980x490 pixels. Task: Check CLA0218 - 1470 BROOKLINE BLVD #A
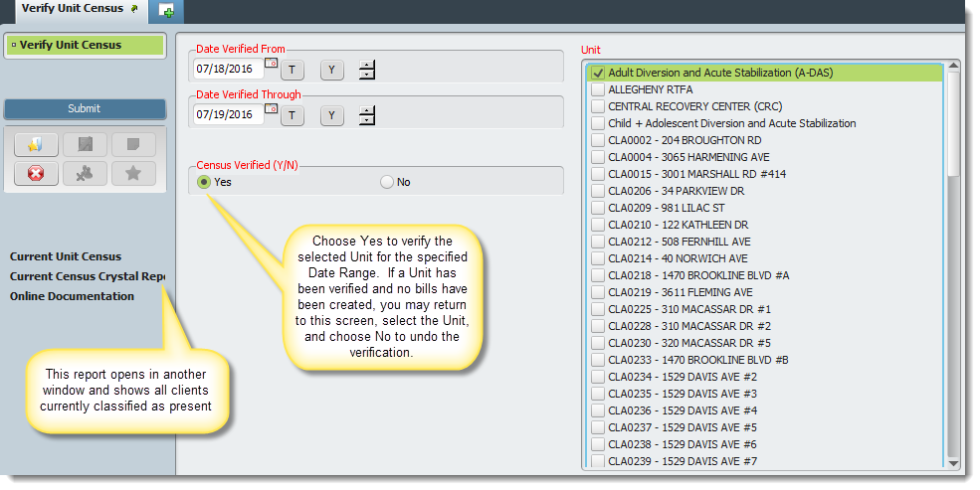click(x=598, y=274)
